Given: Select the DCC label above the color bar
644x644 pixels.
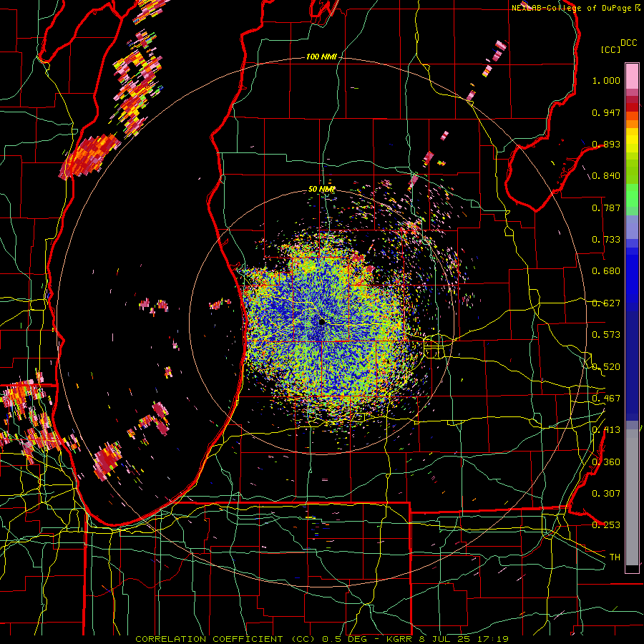Looking at the screenshot, I should (629, 43).
